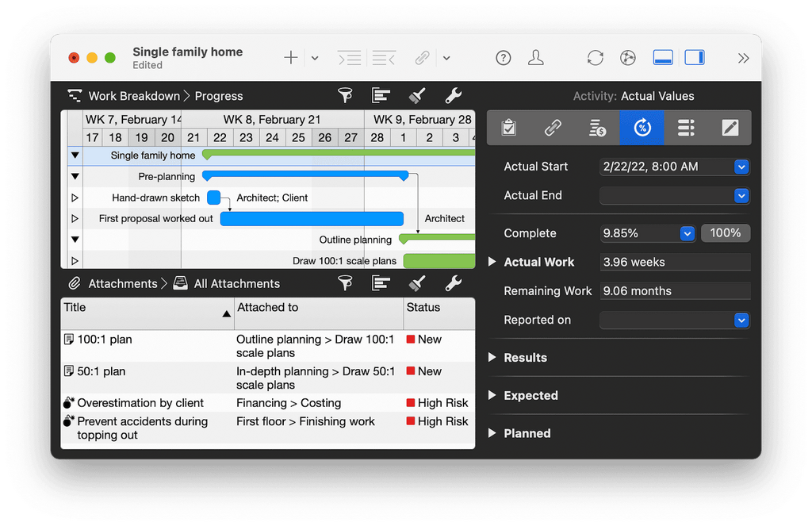Select the percent-clock Actual Values tab
Screen dimensions: 812x526
tap(641, 127)
